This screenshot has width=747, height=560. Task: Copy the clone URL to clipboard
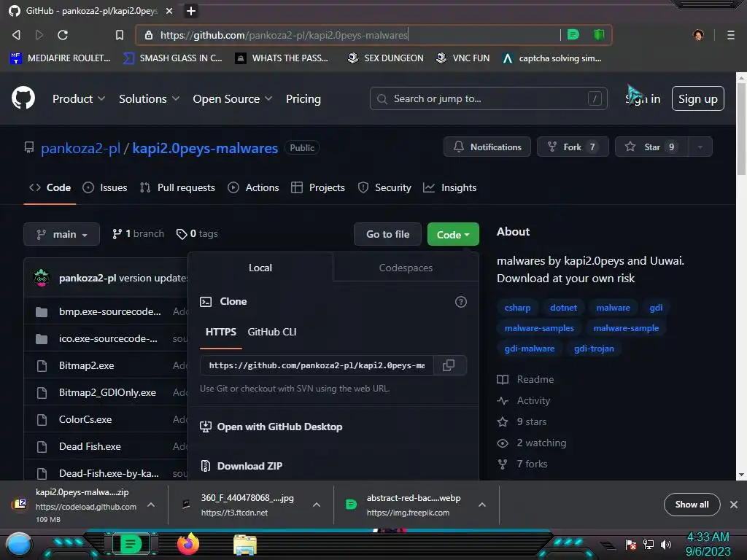pyautogui.click(x=449, y=365)
